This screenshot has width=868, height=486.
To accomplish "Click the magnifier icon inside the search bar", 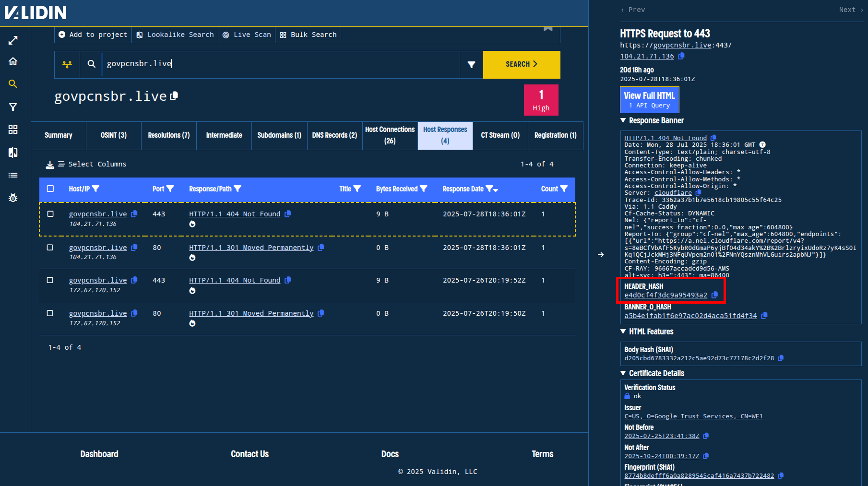I will [91, 64].
